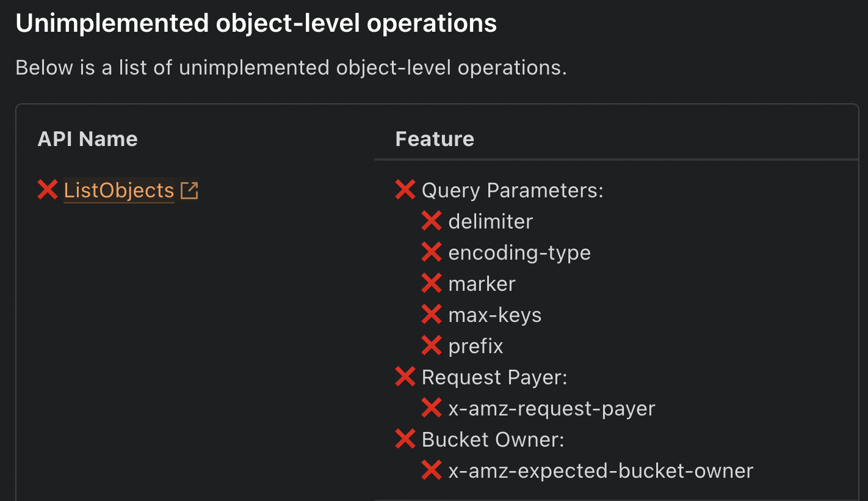Click the Feature column header
This screenshot has width=868, height=501.
coord(435,139)
